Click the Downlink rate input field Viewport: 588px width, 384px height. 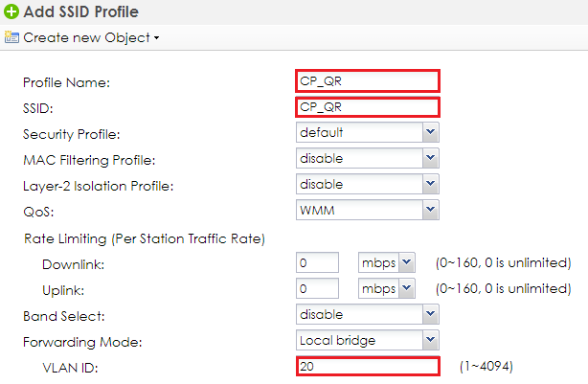pos(317,262)
